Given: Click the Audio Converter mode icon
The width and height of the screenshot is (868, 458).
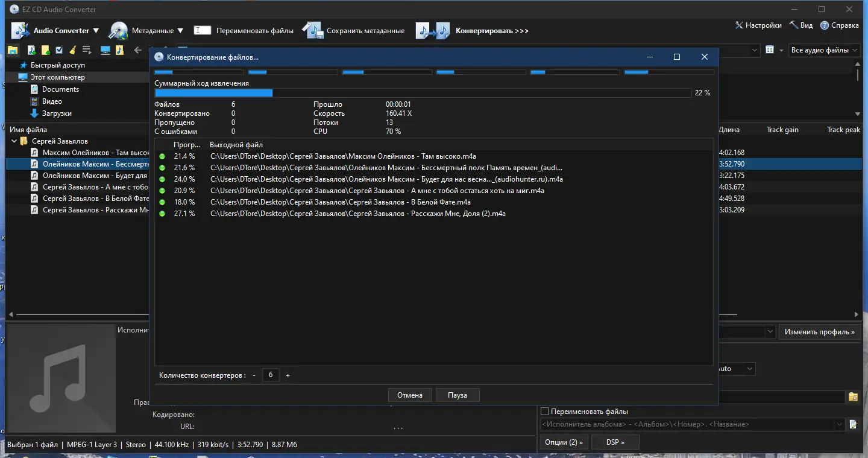Looking at the screenshot, I should click(x=20, y=31).
